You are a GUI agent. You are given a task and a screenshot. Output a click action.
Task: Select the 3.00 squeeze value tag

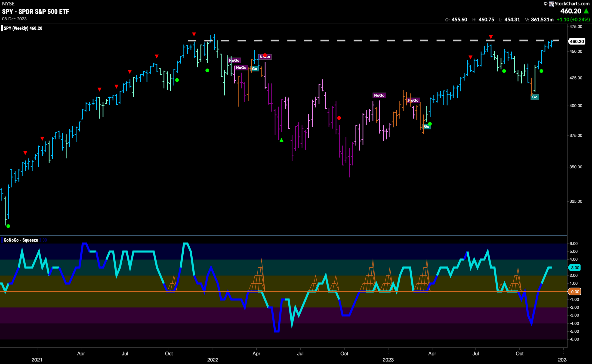click(575, 267)
